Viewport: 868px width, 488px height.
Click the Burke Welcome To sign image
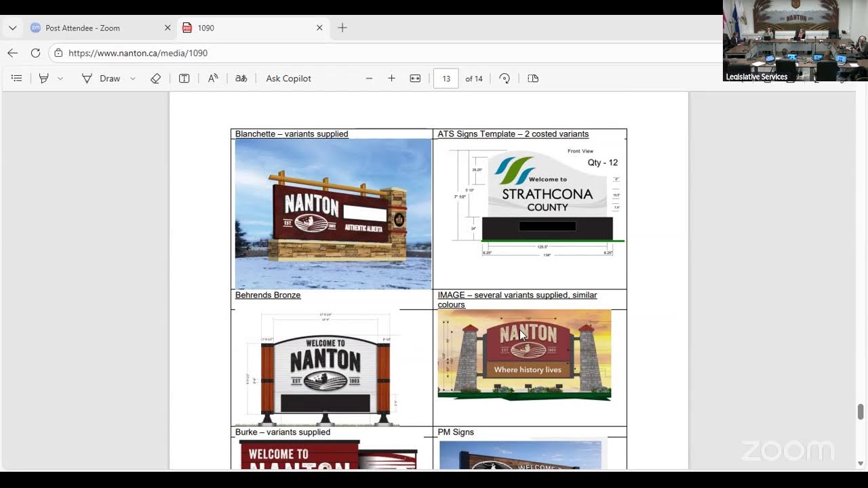pyautogui.click(x=329, y=454)
